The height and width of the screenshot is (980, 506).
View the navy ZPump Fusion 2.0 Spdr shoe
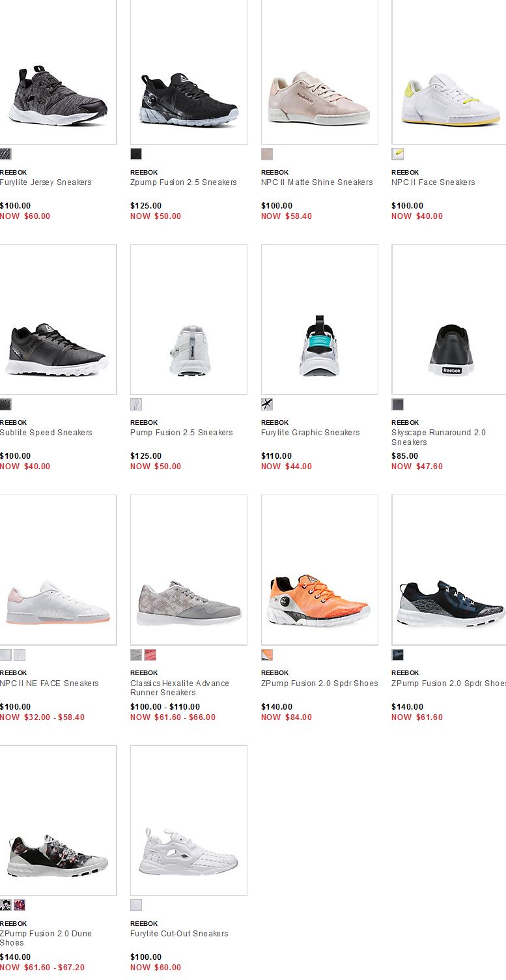(x=449, y=570)
